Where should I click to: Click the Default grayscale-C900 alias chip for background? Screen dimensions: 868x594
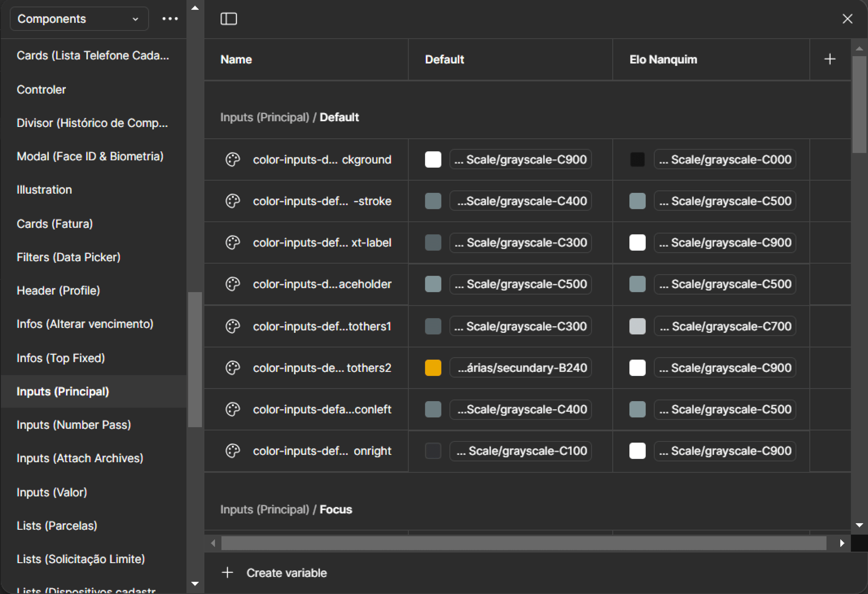[520, 160]
